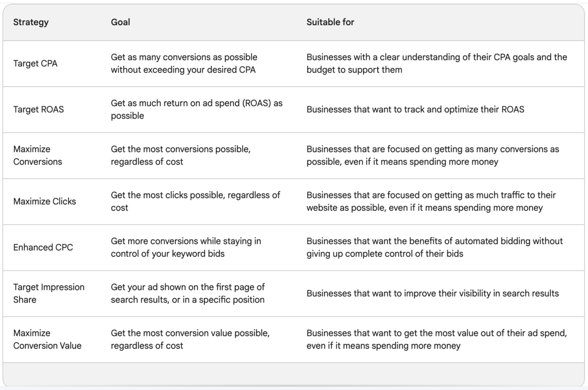Click the Goal column header
The height and width of the screenshot is (390, 588).
pyautogui.click(x=120, y=22)
